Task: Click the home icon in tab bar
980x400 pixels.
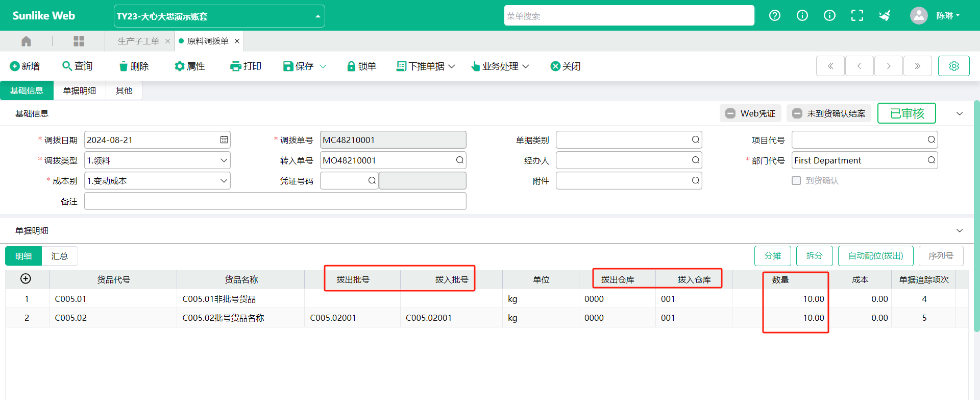Action: tap(26, 41)
